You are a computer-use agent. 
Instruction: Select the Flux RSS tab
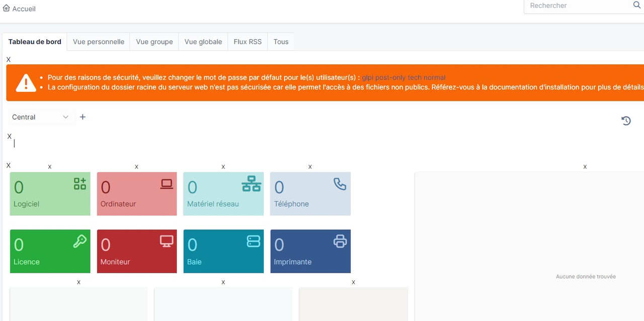point(248,42)
